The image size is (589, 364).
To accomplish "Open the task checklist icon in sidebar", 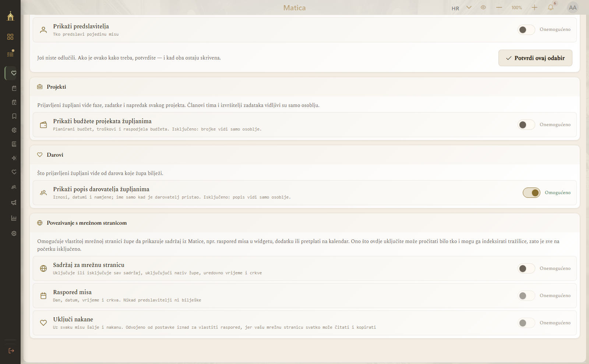I will coord(10,54).
